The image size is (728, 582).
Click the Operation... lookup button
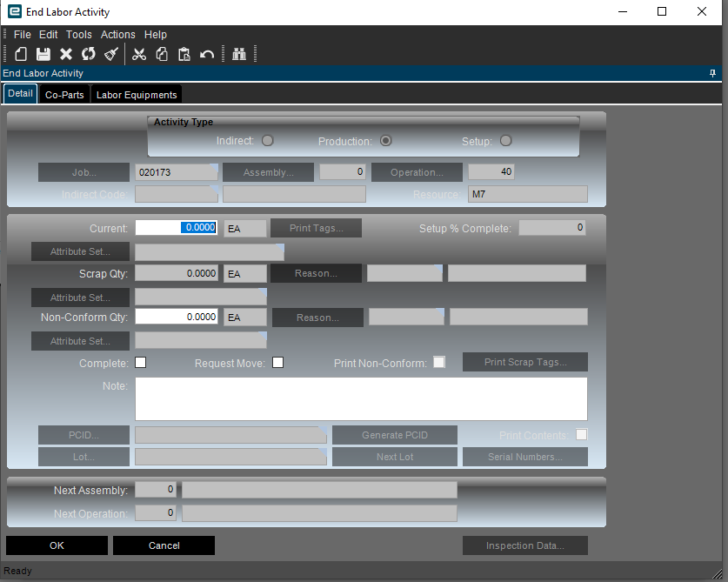[x=417, y=172]
